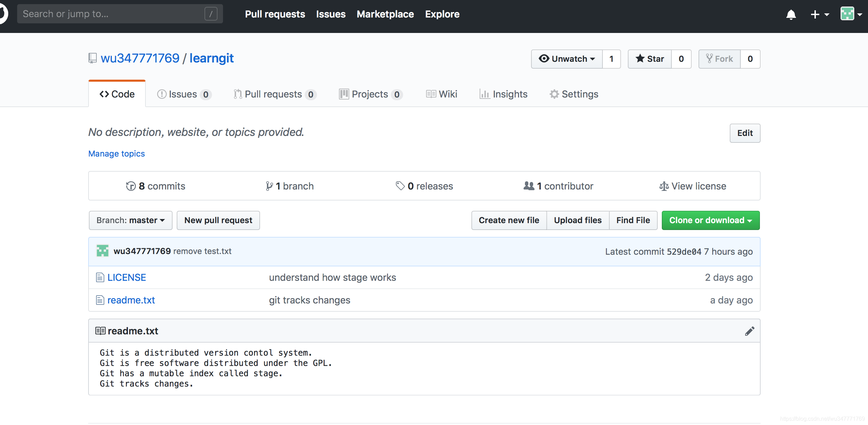Click Upload files button

(x=578, y=220)
